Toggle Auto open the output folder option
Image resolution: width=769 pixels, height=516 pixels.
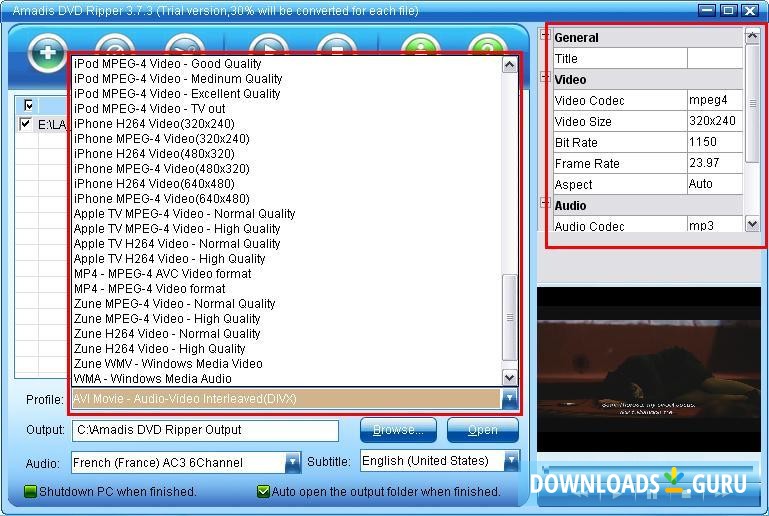coord(263,491)
